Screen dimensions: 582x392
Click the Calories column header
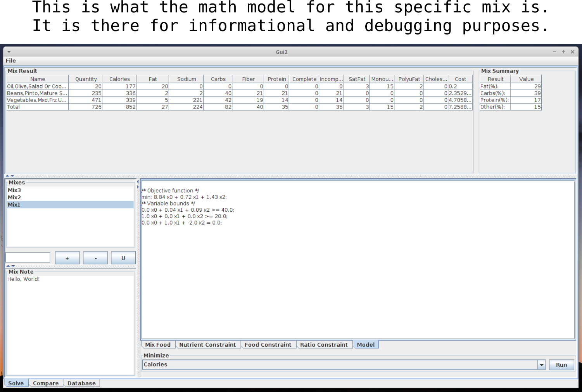point(119,79)
